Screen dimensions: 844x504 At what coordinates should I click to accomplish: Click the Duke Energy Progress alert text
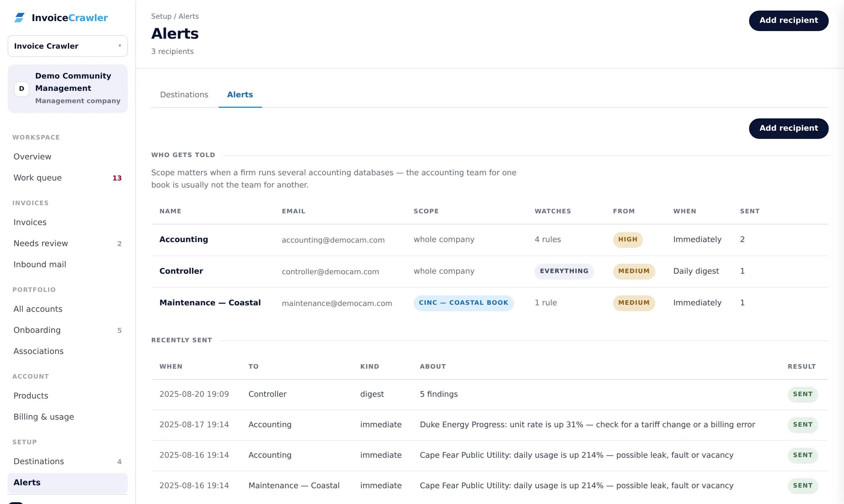587,425
